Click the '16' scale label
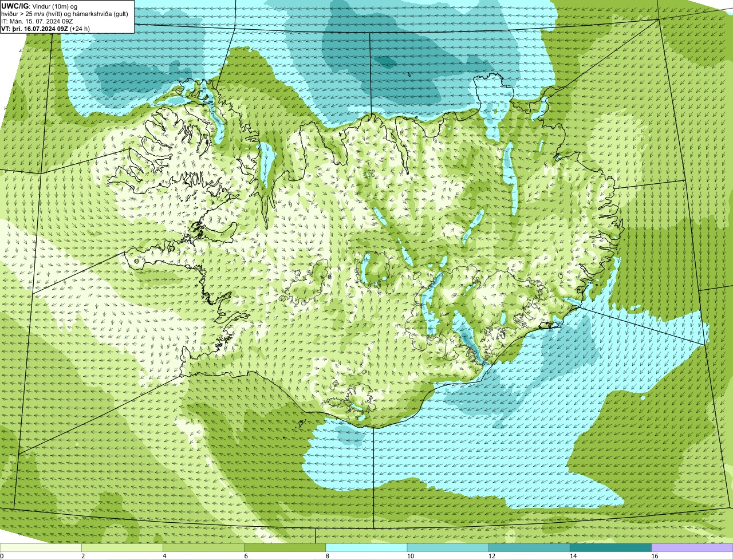Image resolution: width=733 pixels, height=560 pixels. pos(655,557)
